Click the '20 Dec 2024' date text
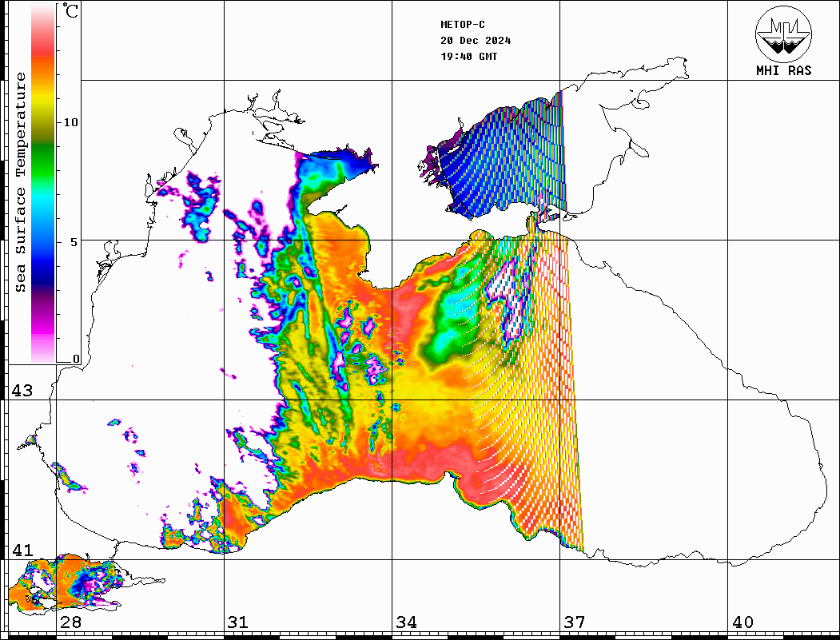 point(476,41)
